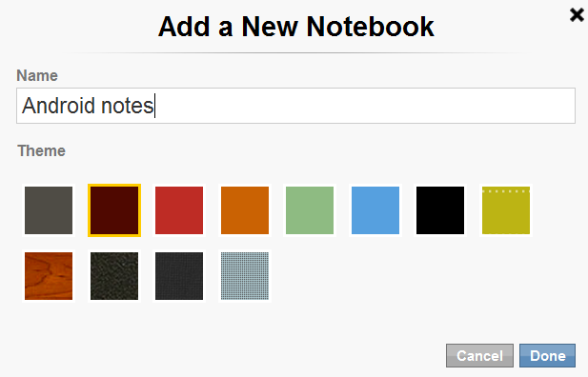Close the Add a New Notebook dialog
This screenshot has width=588, height=377.
(x=577, y=15)
